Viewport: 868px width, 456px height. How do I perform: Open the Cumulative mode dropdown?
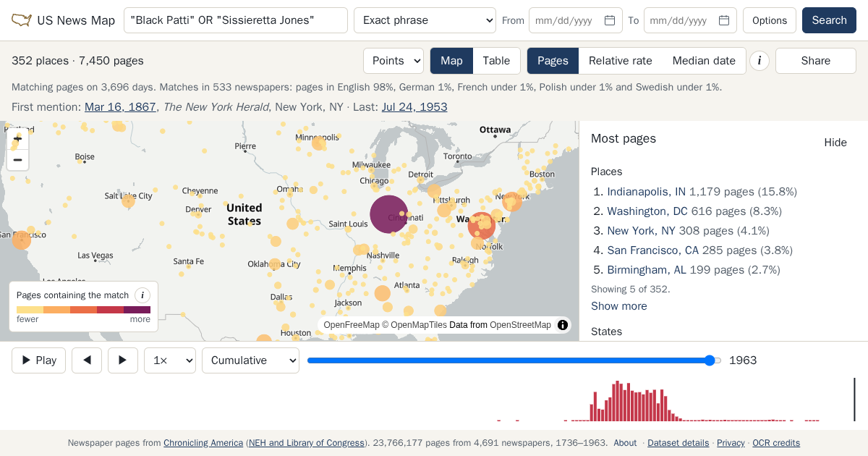pyautogui.click(x=250, y=360)
